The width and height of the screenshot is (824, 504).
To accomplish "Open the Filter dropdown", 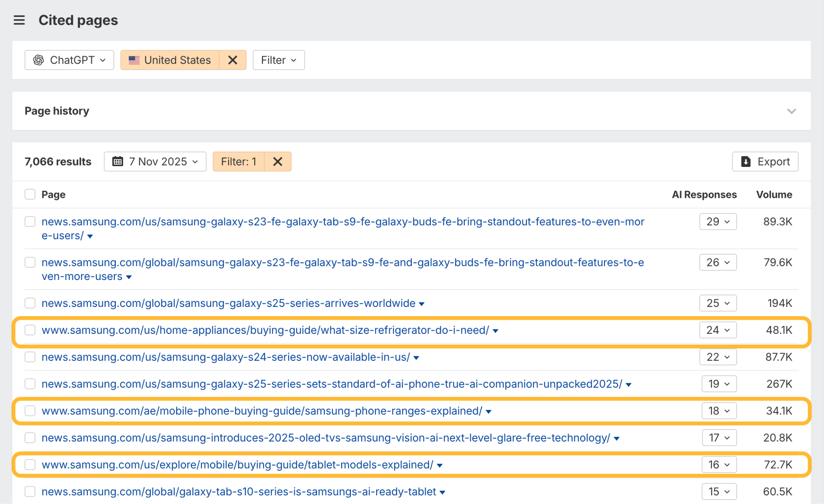I will [278, 60].
